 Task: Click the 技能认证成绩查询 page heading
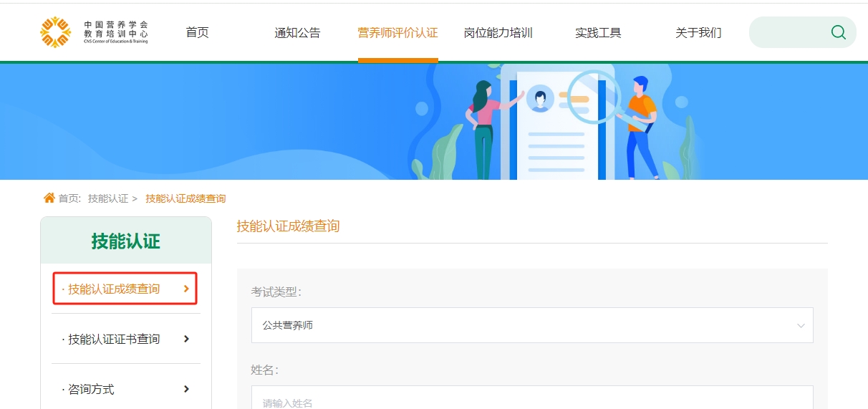coord(288,226)
